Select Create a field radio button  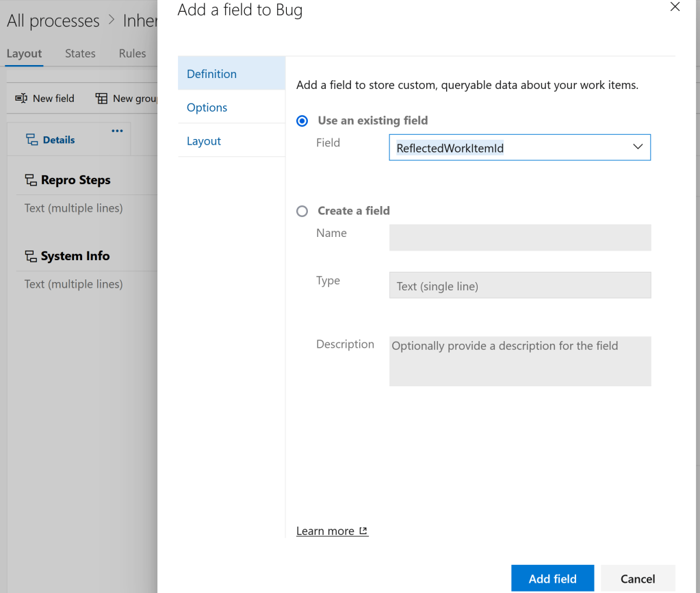click(x=302, y=212)
